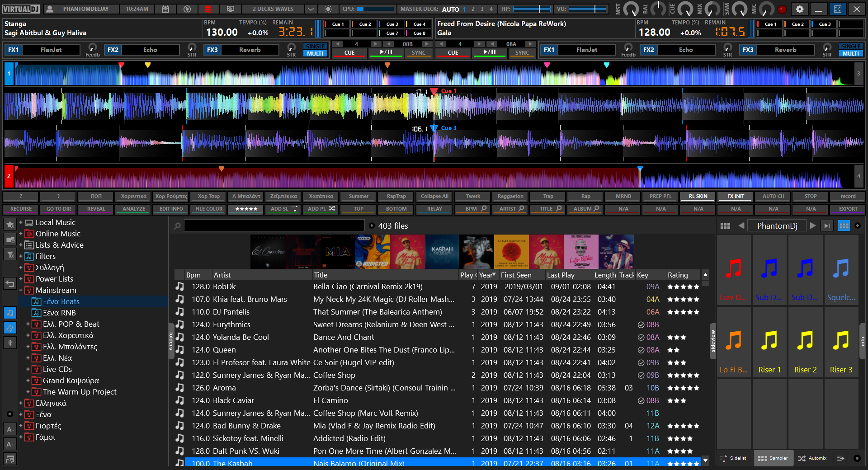Click the left deck CUE button
The width and height of the screenshot is (868, 470).
tap(349, 53)
